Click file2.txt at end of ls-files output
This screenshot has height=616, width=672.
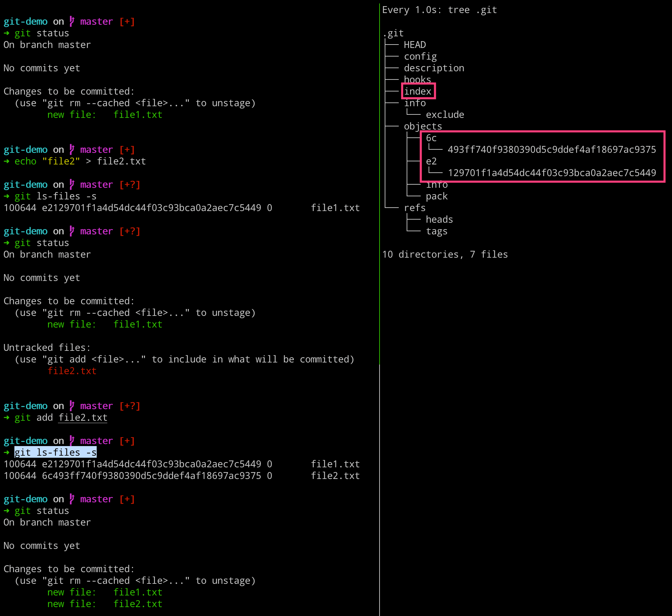(335, 476)
